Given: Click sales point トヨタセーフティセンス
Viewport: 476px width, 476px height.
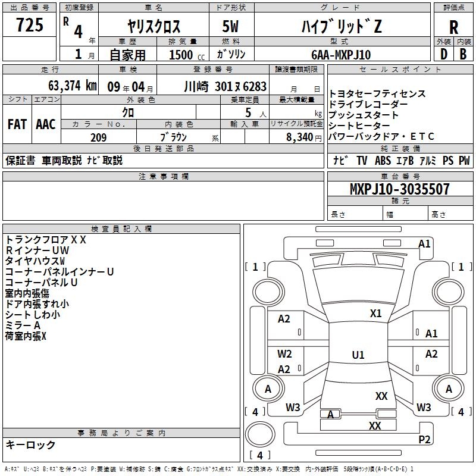Looking at the screenshot, I should [377, 93].
